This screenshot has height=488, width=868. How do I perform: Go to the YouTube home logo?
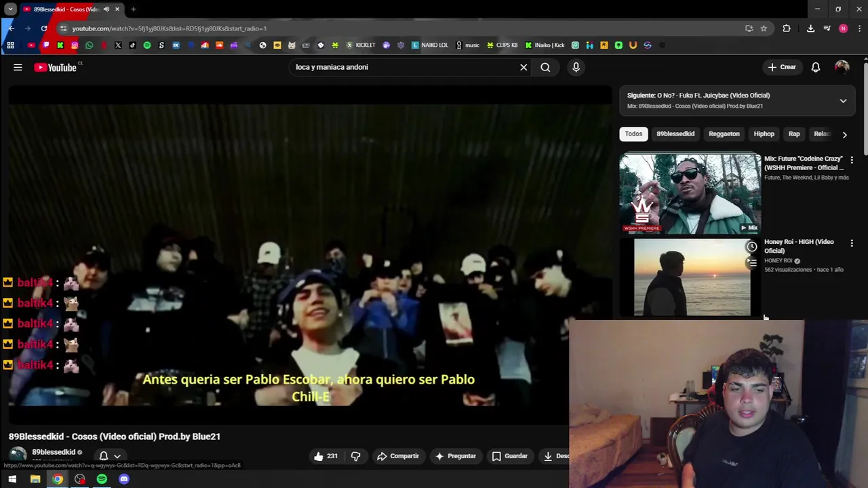pyautogui.click(x=55, y=67)
